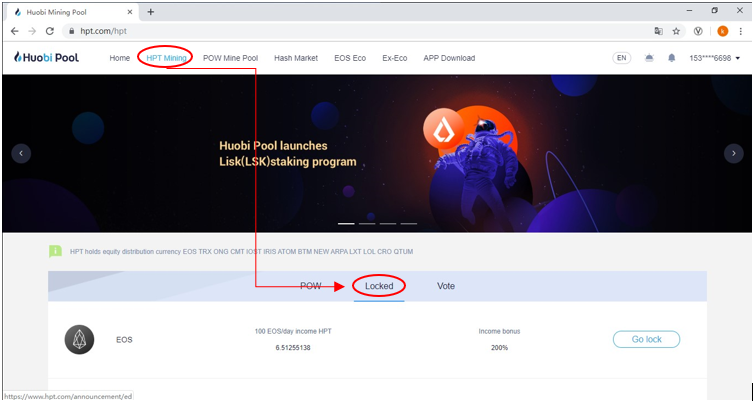756x405 pixels.
Task: Open APP Download link
Action: (x=449, y=58)
